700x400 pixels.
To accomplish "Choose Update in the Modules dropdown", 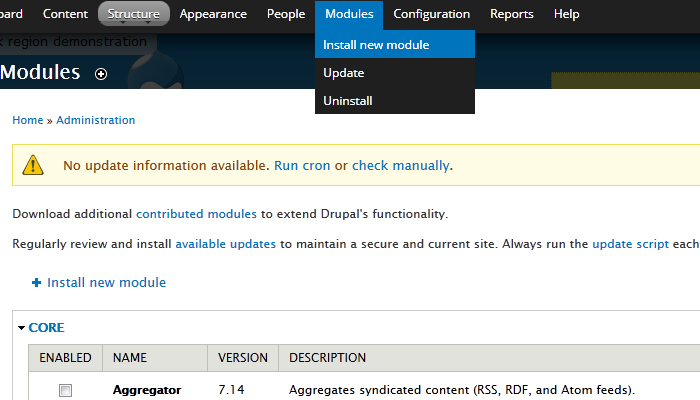I will [395, 73].
